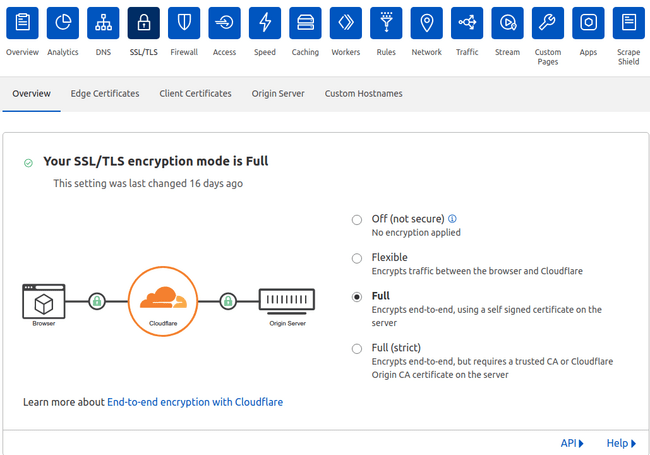Click the Cloudflare cloud logo in diagram
Image resolution: width=650 pixels, height=455 pixels.
[x=163, y=298]
